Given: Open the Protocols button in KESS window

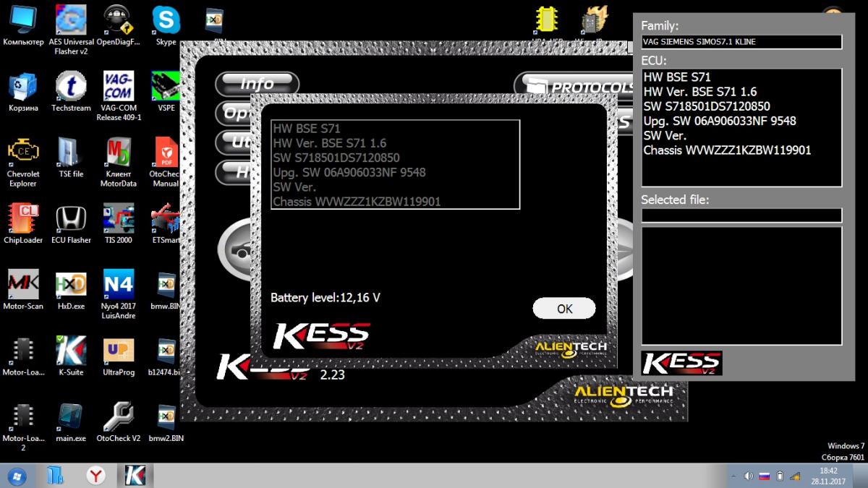Looking at the screenshot, I should point(575,87).
